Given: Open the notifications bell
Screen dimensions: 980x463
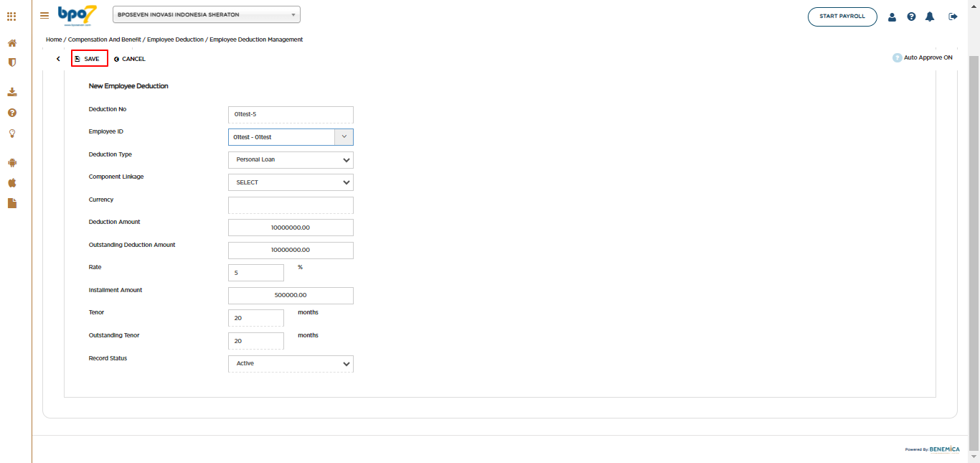Looking at the screenshot, I should click(x=930, y=17).
